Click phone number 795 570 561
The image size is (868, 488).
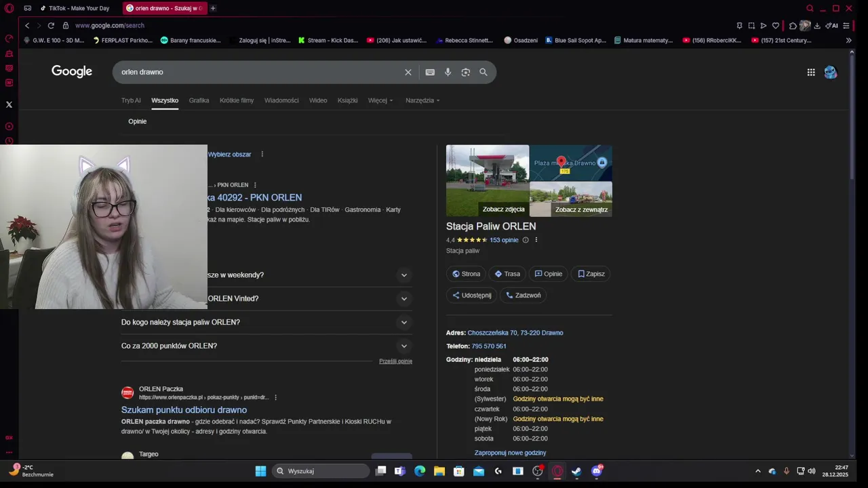[489, 346]
